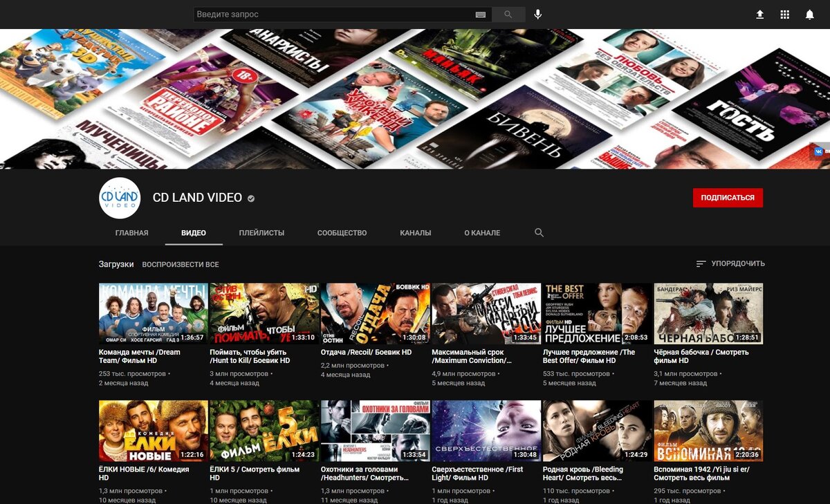
Task: Click title Родная кровь /Bleeding Heart
Action: click(583, 474)
